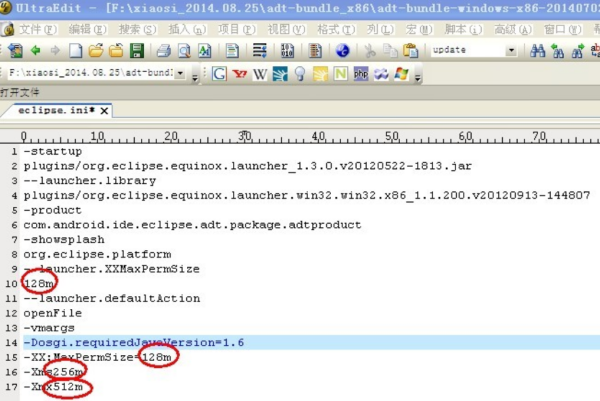Open the 格式(T) menu
The height and width of the screenshot is (401, 600).
tap(336, 29)
